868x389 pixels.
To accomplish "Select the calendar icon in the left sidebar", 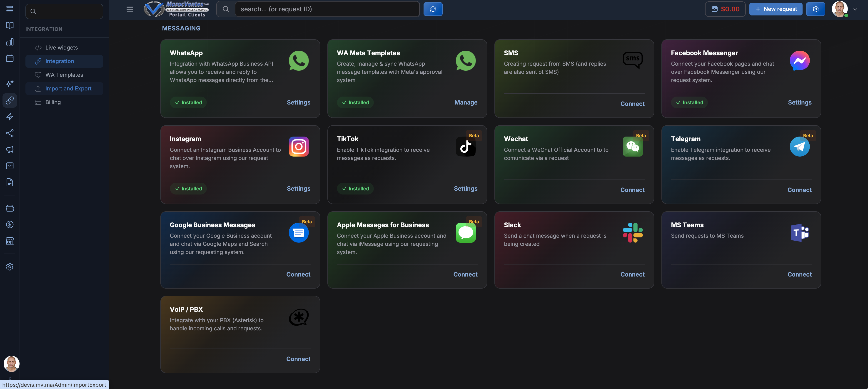I will coord(10,58).
